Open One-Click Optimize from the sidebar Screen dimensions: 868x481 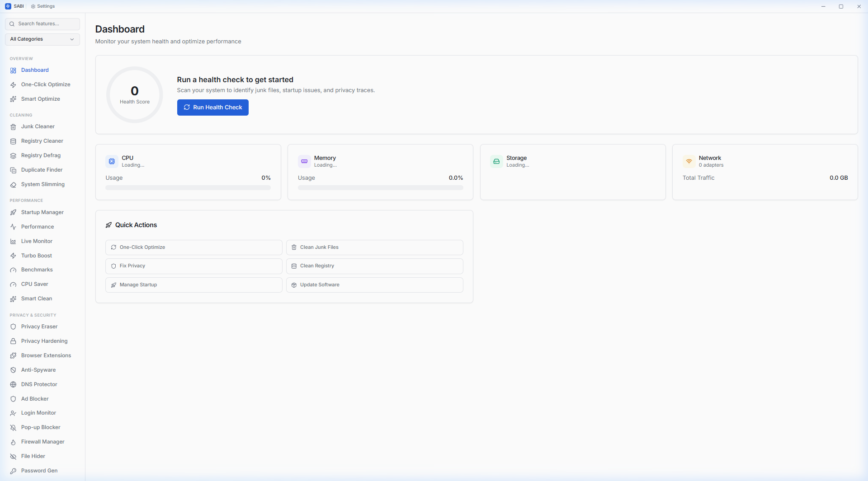point(42,85)
